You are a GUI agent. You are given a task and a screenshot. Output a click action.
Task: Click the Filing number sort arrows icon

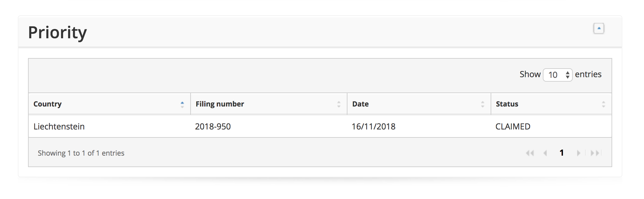339,104
